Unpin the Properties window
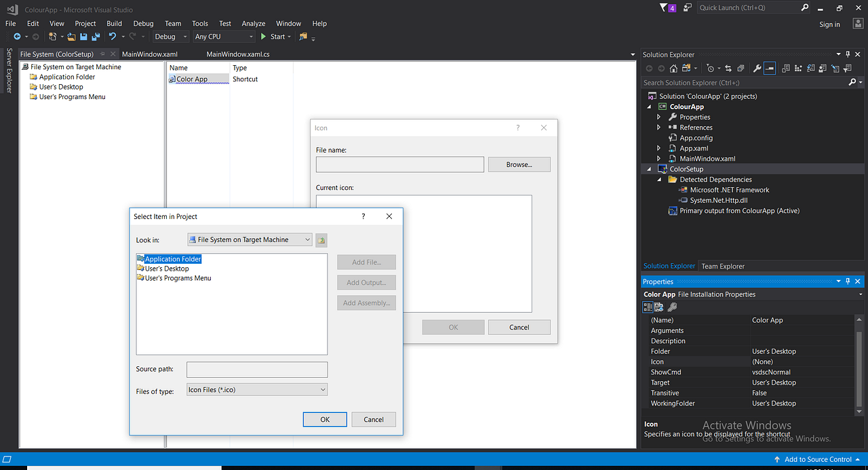 [847, 281]
